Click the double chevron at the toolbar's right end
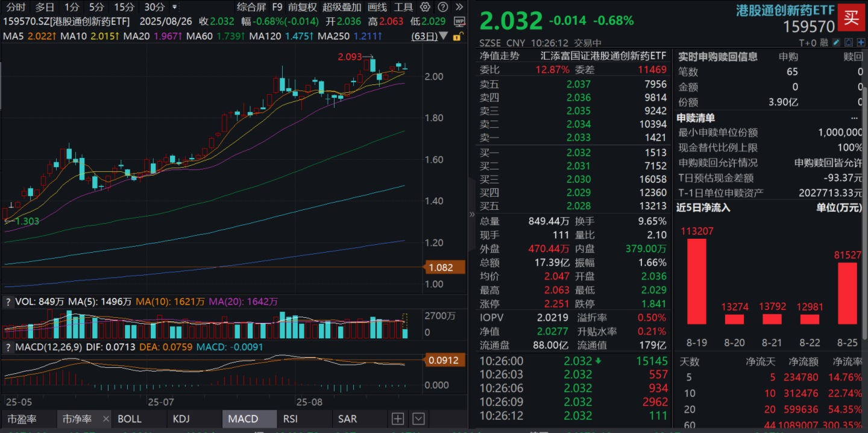 tap(460, 7)
